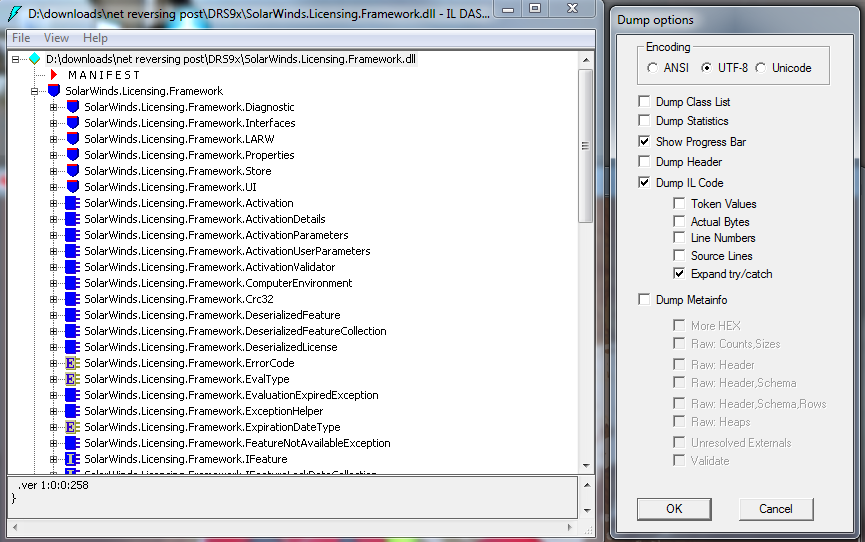Select UTF-8 encoding radio button

pos(706,67)
